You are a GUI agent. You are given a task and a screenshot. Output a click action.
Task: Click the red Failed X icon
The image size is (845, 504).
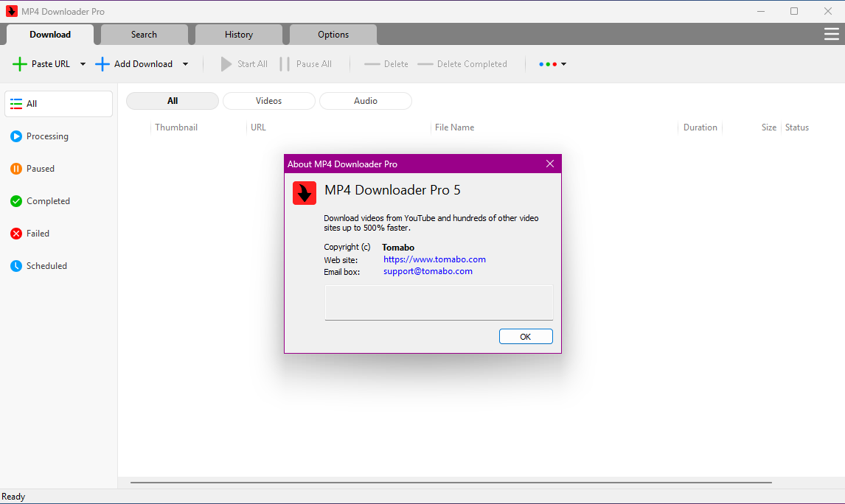coord(16,233)
